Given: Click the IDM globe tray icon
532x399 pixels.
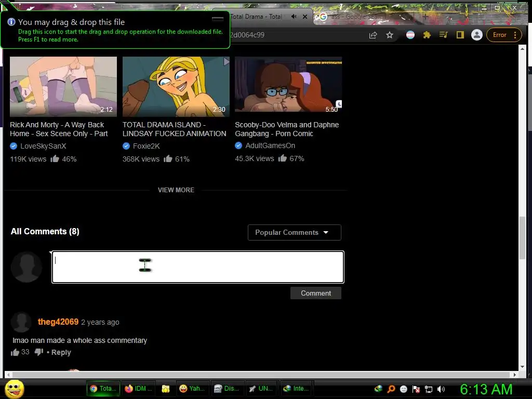Looking at the screenshot, I should [378, 389].
